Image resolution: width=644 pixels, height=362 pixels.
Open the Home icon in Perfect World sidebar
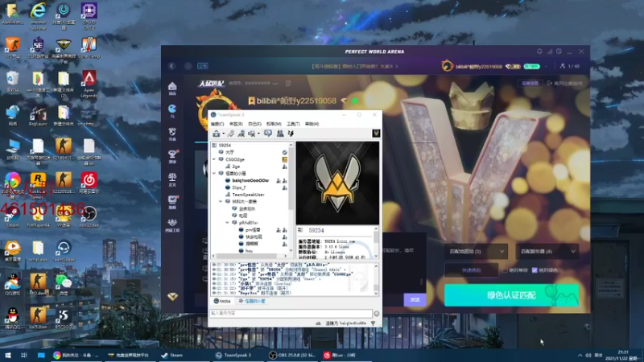coord(172,87)
